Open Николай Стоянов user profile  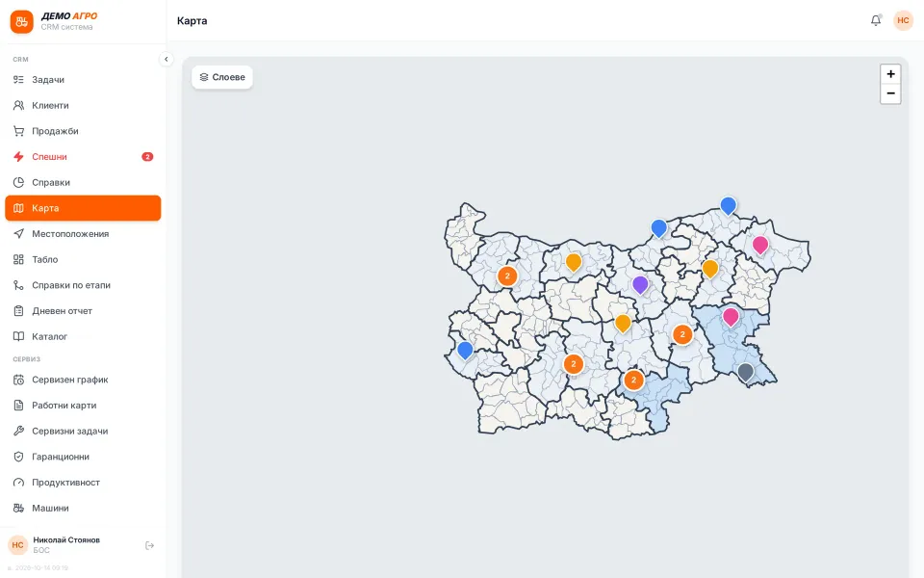pos(66,545)
